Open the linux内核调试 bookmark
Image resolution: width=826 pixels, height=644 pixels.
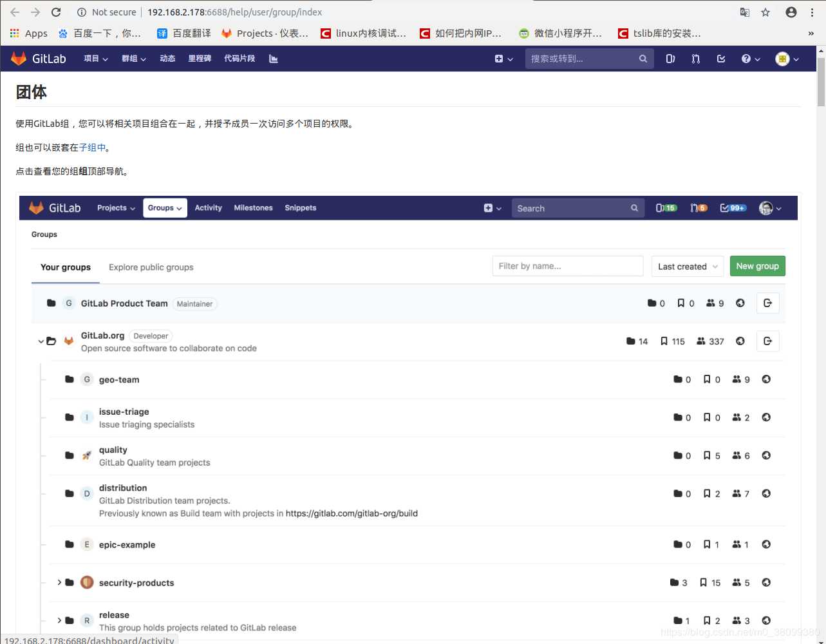(364, 33)
